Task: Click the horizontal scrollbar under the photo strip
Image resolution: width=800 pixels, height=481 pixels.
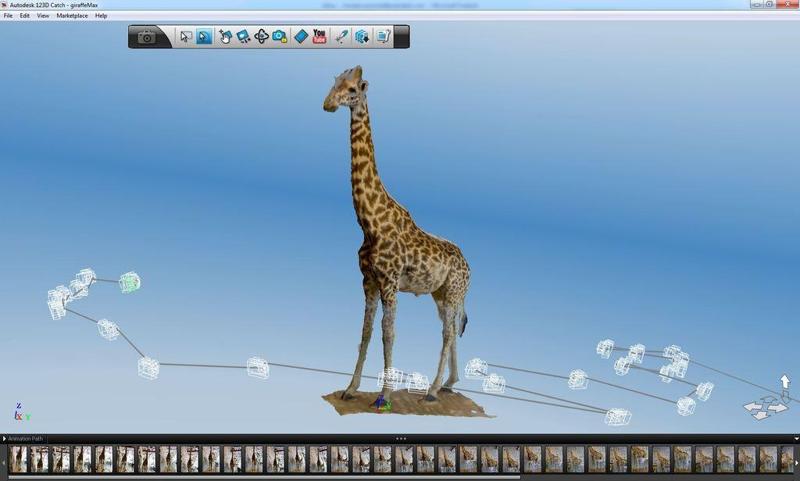Action: (264, 477)
